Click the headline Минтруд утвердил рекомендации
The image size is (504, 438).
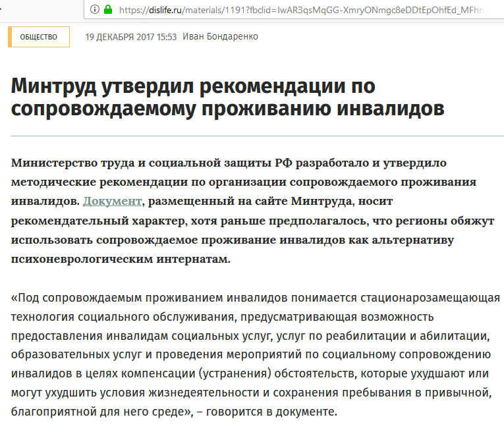227,97
